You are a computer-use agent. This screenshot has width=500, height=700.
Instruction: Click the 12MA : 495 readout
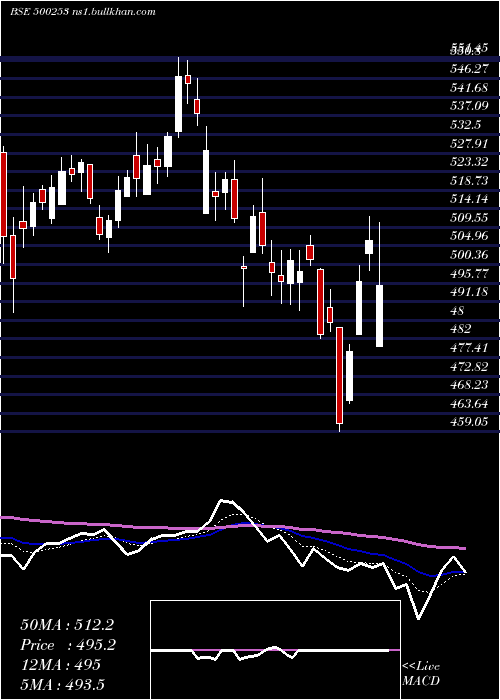coord(60,665)
